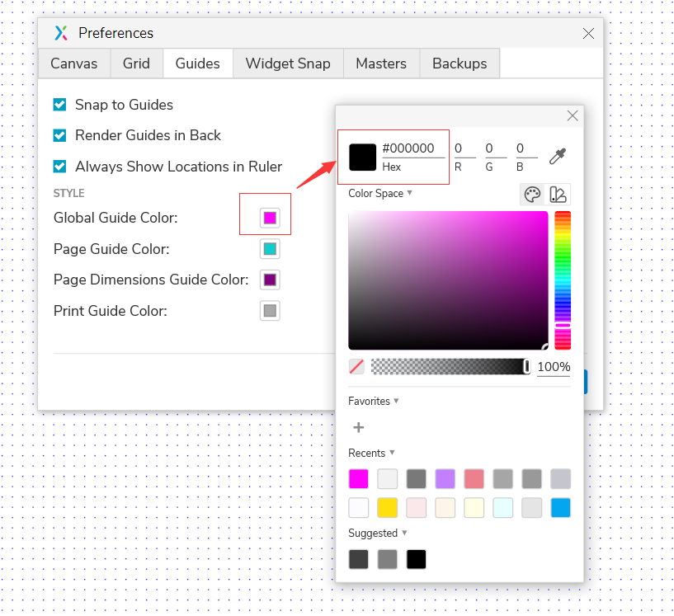Screen dimensions: 674x616
Task: Collapse the Favorites section
Action: coord(373,401)
